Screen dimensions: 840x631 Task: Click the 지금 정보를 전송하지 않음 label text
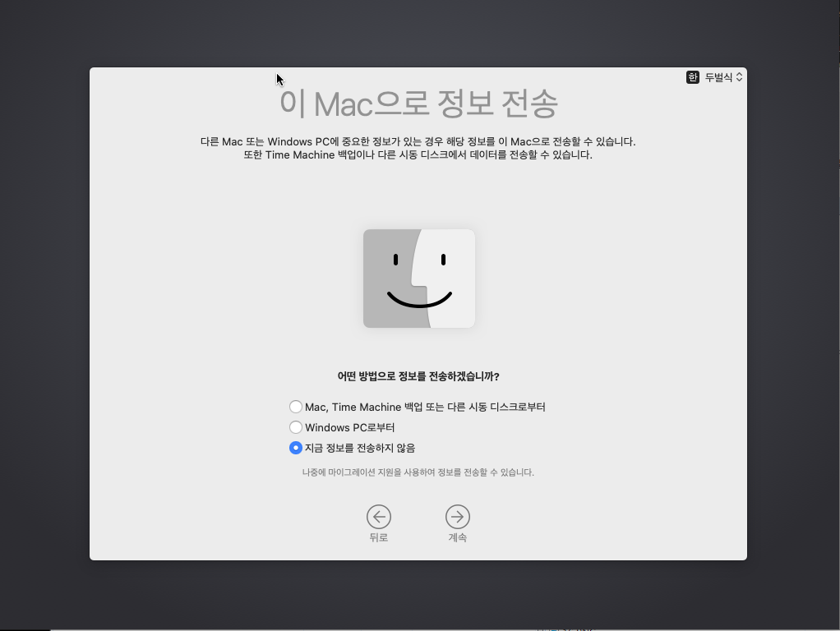click(x=360, y=448)
